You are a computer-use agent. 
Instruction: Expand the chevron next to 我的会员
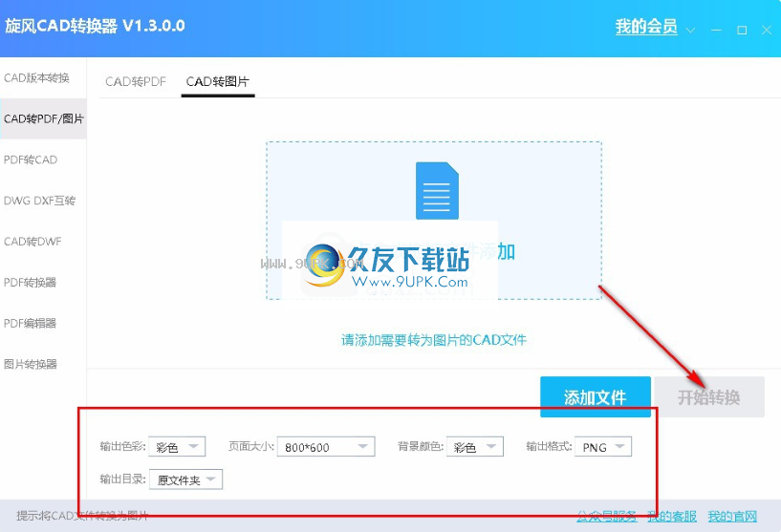pos(690,31)
